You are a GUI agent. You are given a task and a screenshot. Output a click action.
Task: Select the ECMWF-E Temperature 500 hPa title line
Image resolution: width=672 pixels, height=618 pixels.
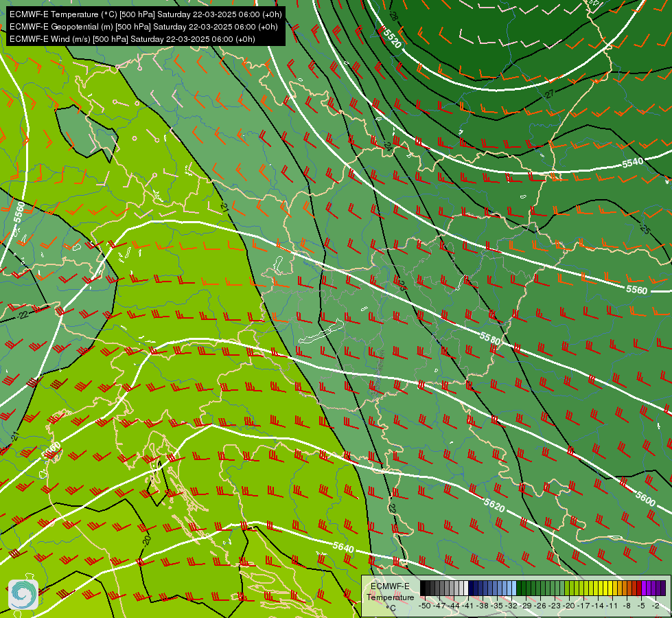coord(146,14)
